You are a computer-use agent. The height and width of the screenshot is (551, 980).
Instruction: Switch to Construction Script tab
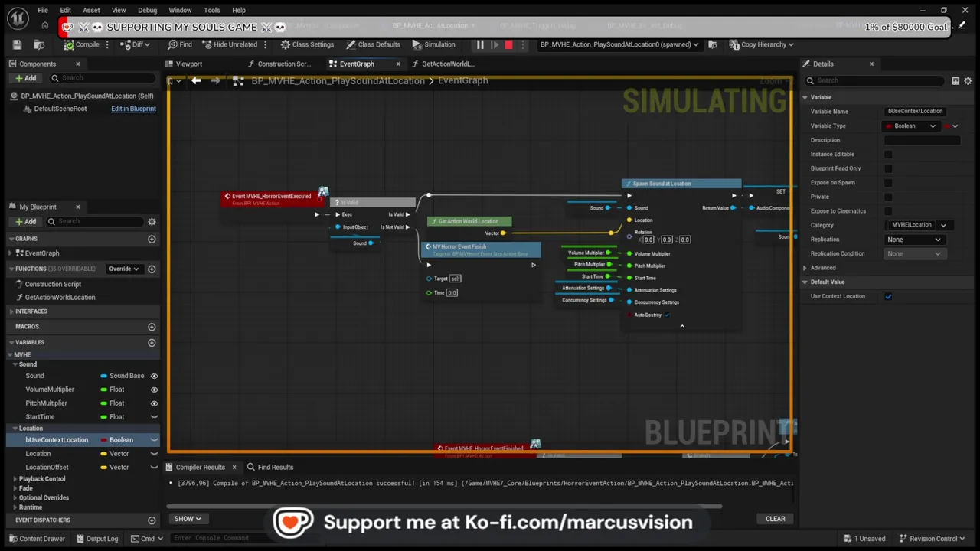pyautogui.click(x=284, y=64)
